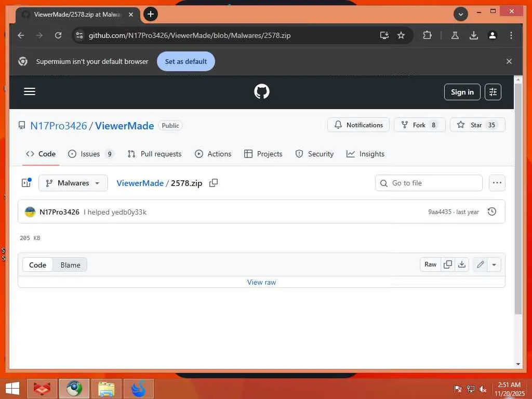This screenshot has height=399, width=532.
Task: Go back to the previous page
Action: (21, 35)
